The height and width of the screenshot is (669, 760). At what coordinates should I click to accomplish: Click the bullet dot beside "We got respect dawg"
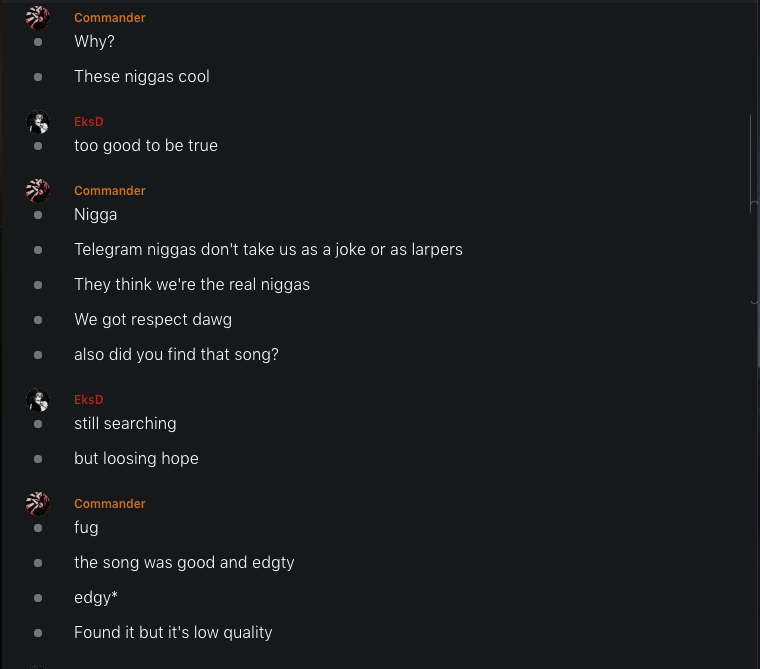(38, 320)
